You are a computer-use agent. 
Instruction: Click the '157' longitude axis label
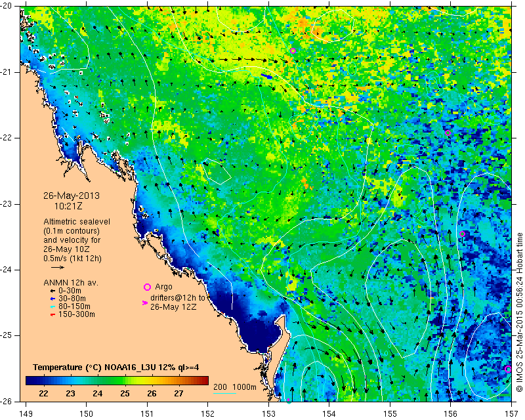[x=512, y=414]
